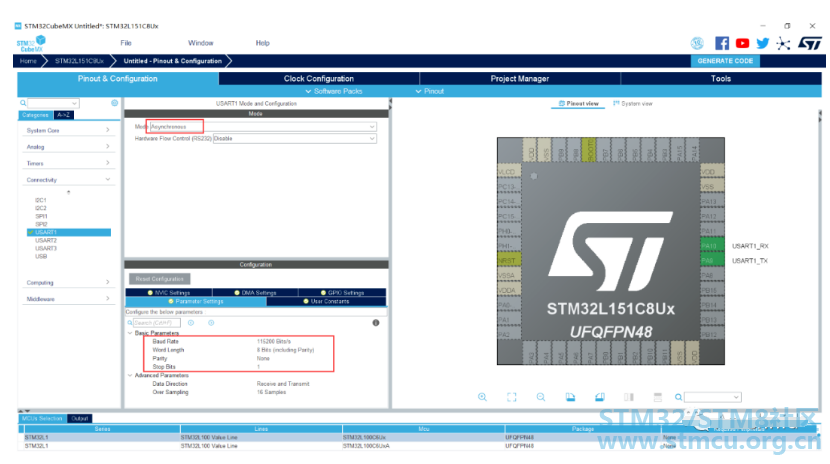This screenshot has height=464, width=830.
Task: Click the next search result icon
Action: coord(211,323)
